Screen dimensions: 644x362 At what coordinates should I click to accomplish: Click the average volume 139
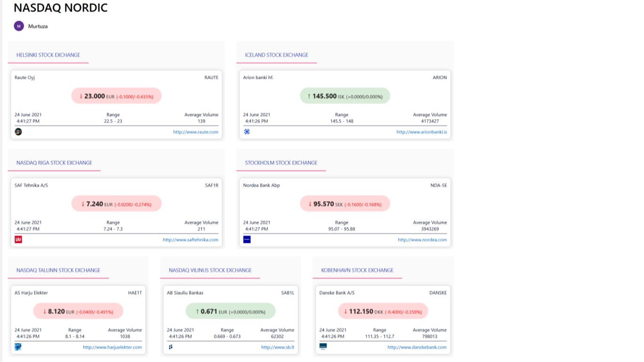[201, 121]
